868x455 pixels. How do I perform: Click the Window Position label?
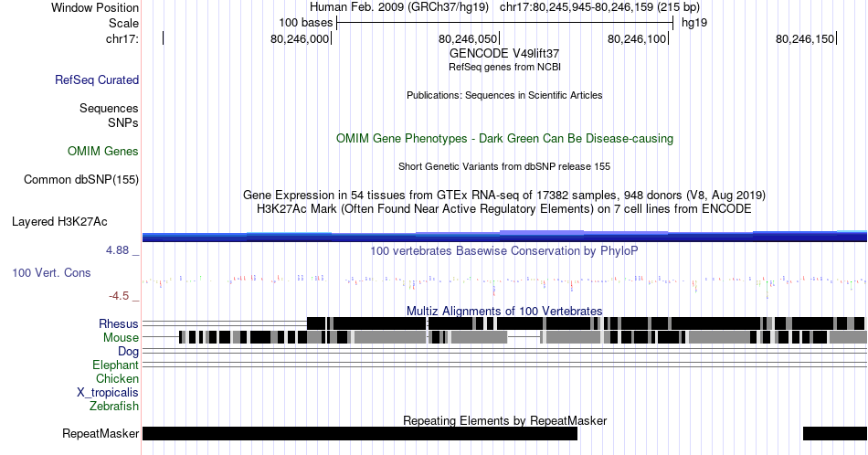(x=95, y=7)
